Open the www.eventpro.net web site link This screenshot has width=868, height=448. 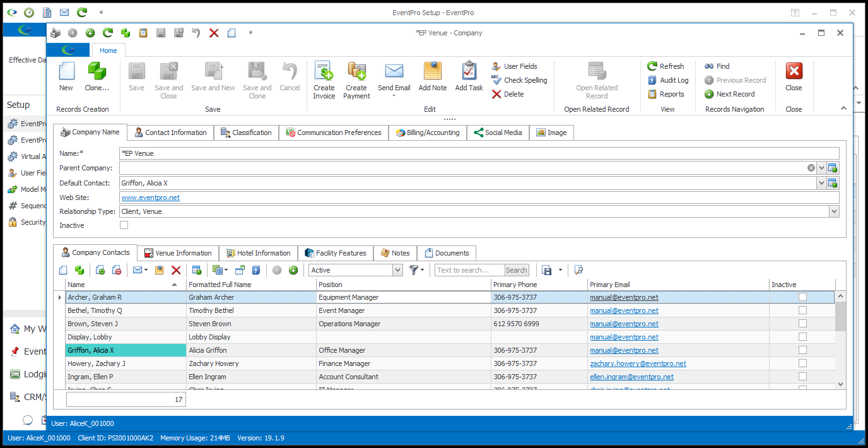tap(150, 197)
